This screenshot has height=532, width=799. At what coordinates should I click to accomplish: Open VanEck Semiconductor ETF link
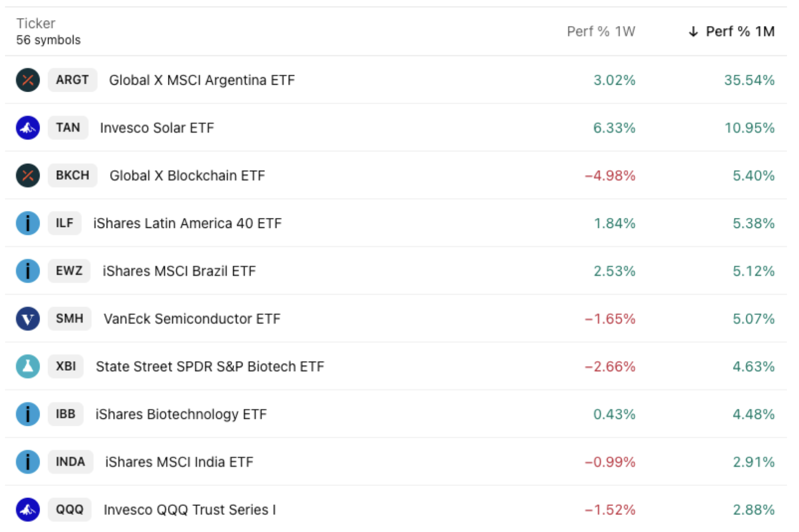coord(192,319)
